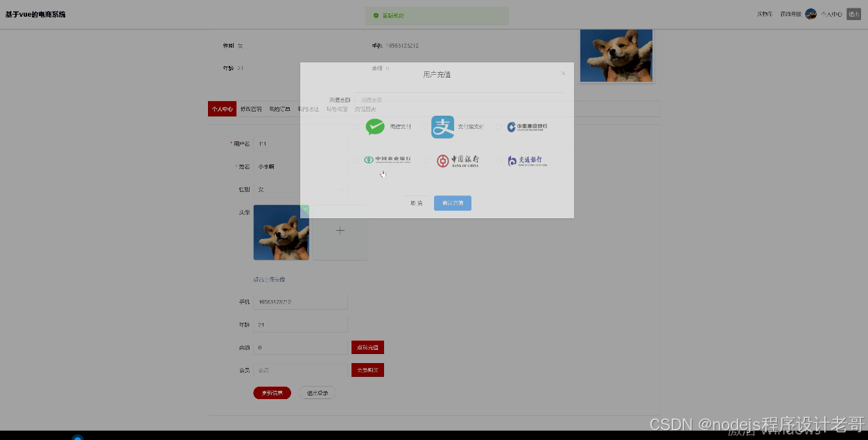Screen dimensions: 868x440
Task: Click the site title 基于vue的电商系统
Action: click(x=35, y=14)
